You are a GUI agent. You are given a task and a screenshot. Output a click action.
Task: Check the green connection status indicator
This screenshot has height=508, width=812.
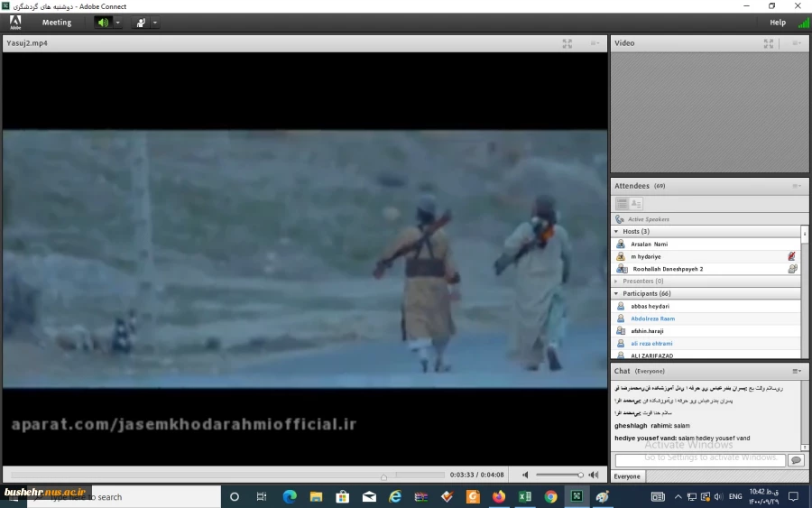point(803,23)
